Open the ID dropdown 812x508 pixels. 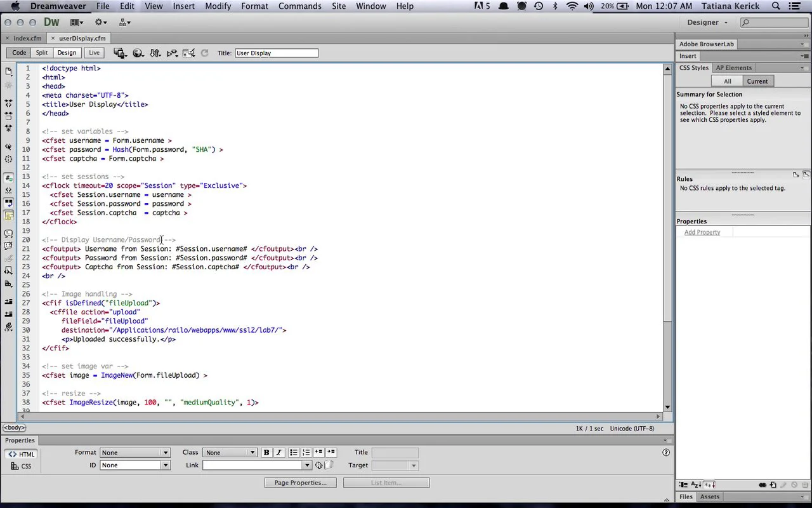[x=135, y=465]
